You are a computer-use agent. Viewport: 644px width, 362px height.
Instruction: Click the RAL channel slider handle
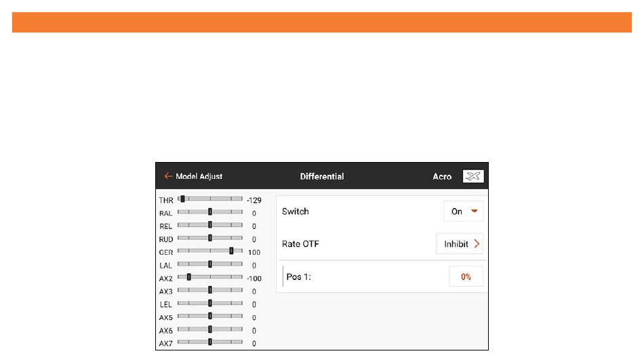click(210, 212)
